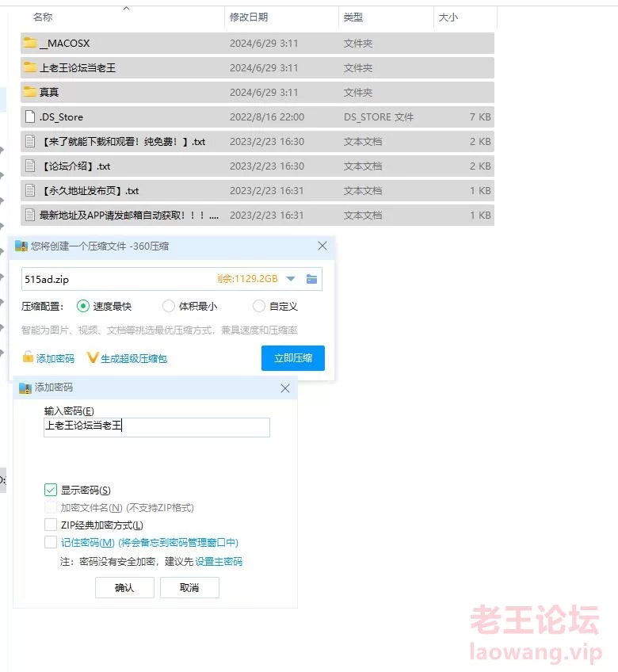Select the 速度最快 radio option

[x=82, y=306]
